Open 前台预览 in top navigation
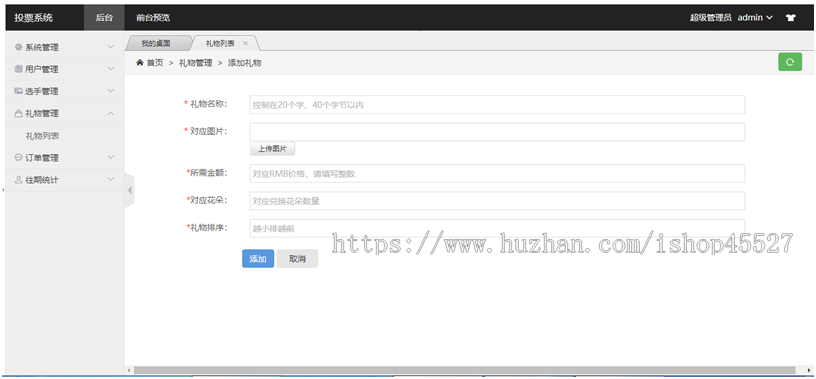This screenshot has height=379, width=816. [x=153, y=18]
